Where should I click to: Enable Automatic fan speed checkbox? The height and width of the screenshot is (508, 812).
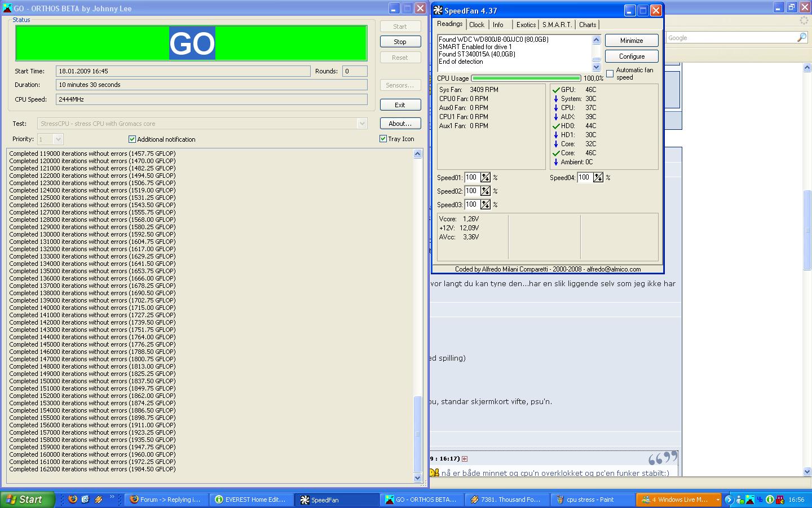tap(610, 74)
